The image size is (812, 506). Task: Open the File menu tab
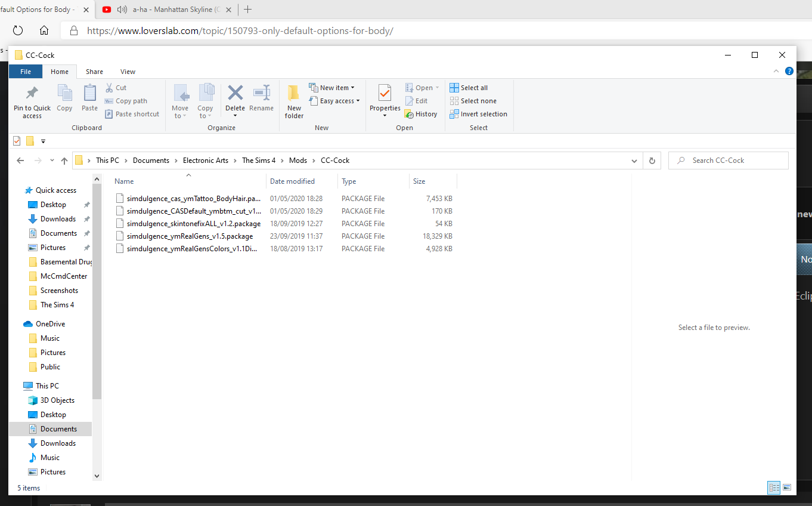(26, 72)
